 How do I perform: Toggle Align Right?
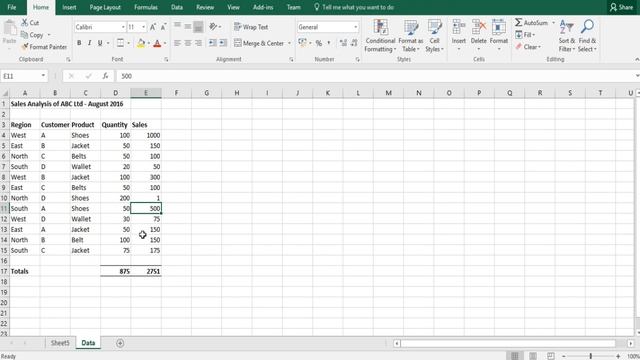(198, 43)
